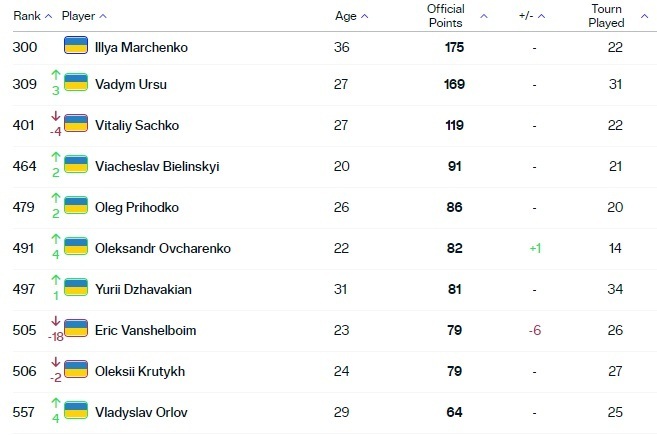Click flag beside Oleksandr Ovcharenko
The width and height of the screenshot is (657, 435).
75,248
